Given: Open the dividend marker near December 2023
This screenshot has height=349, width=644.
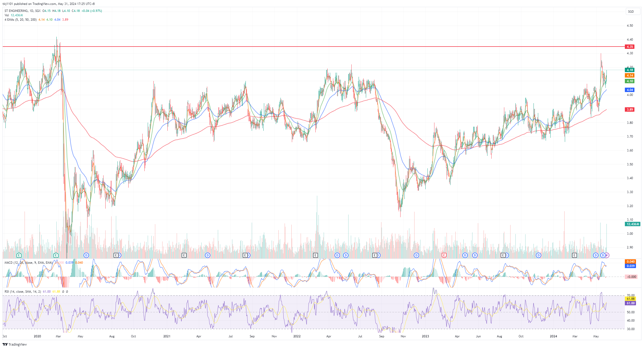Looking at the screenshot, I should click(538, 255).
